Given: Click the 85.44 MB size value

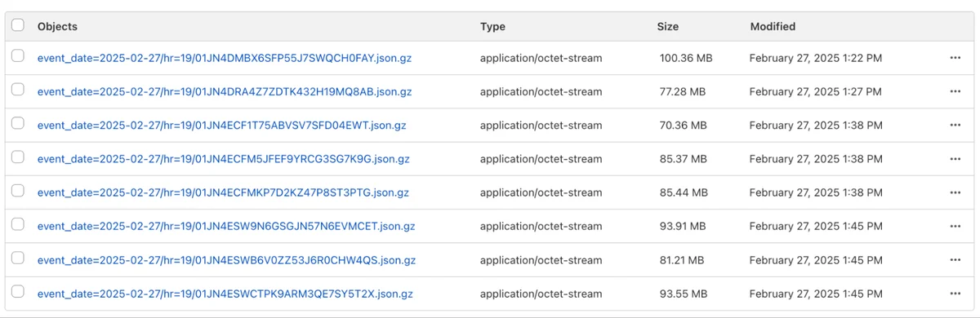Looking at the screenshot, I should [684, 193].
